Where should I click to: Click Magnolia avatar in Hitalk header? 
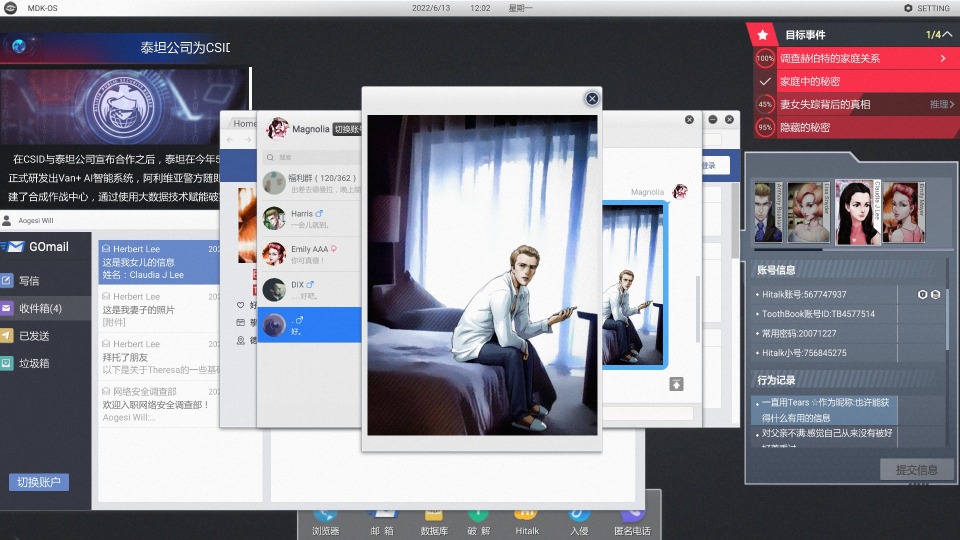[x=277, y=129]
